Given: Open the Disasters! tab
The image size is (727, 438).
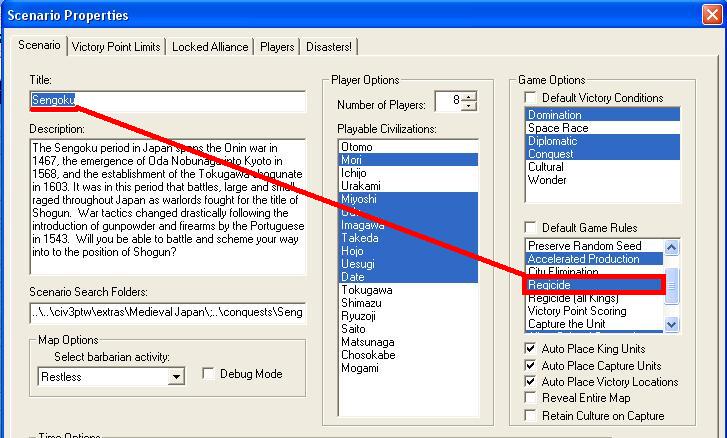Looking at the screenshot, I should tap(328, 47).
